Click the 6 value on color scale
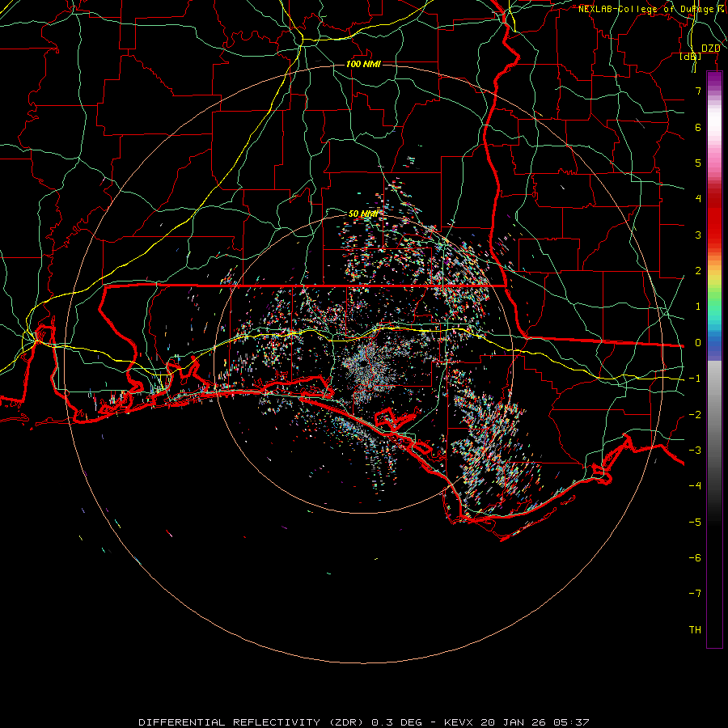Viewport: 728px width, 728px height. coord(698,127)
